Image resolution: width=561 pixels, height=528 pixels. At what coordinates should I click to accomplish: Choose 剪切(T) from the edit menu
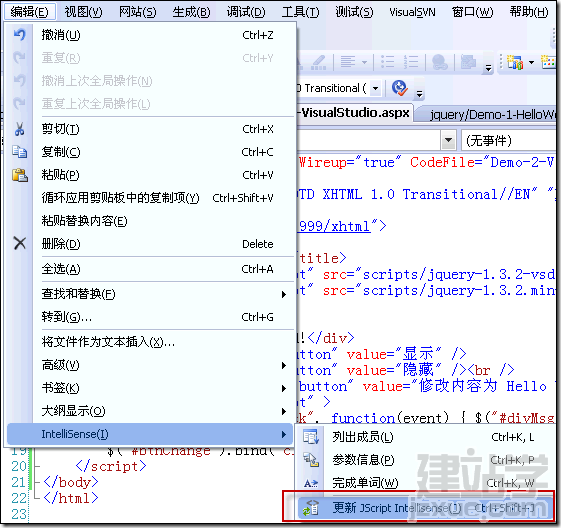[150, 129]
